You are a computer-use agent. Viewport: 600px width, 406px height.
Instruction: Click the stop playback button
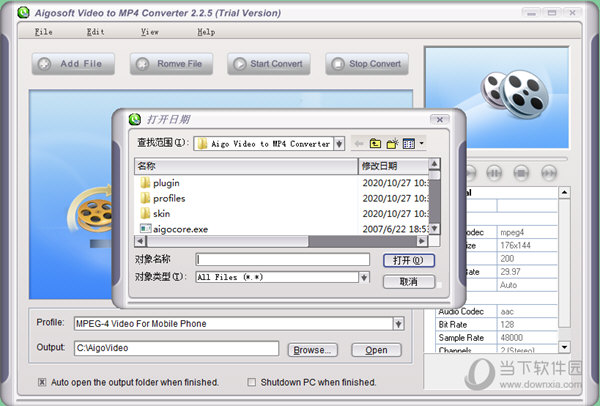(x=521, y=173)
